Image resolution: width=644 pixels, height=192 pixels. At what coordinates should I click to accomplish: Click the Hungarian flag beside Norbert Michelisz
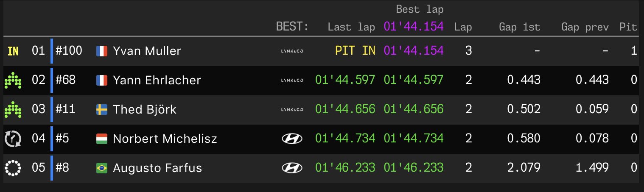[x=102, y=139]
